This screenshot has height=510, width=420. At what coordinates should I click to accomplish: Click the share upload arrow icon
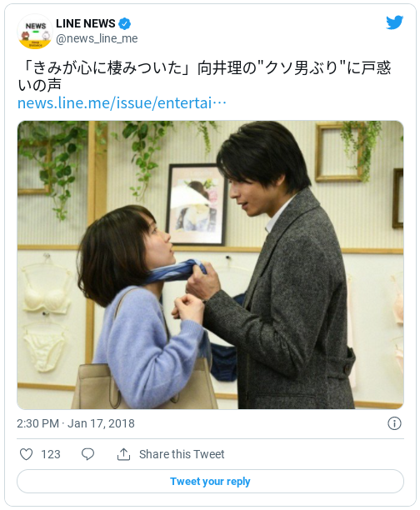[x=123, y=454]
